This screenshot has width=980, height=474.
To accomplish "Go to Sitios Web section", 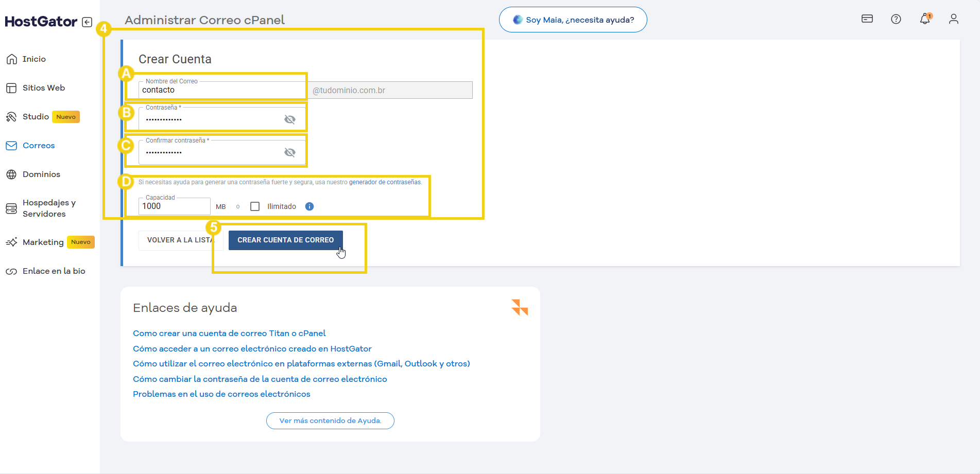I will click(44, 88).
